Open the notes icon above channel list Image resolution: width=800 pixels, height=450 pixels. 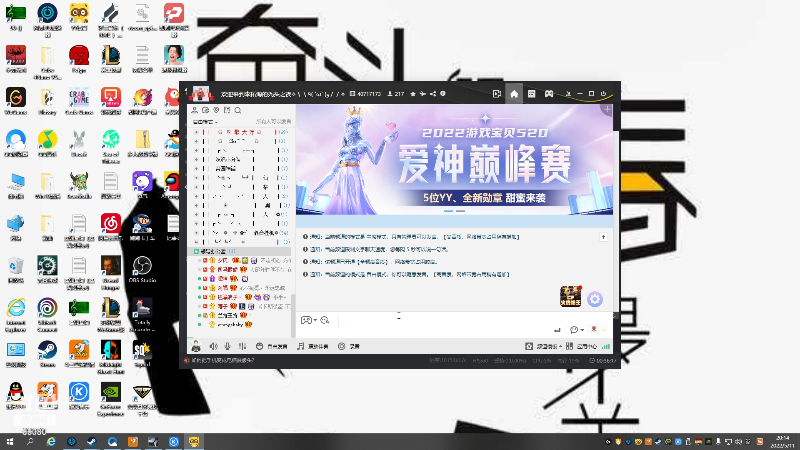[x=227, y=110]
